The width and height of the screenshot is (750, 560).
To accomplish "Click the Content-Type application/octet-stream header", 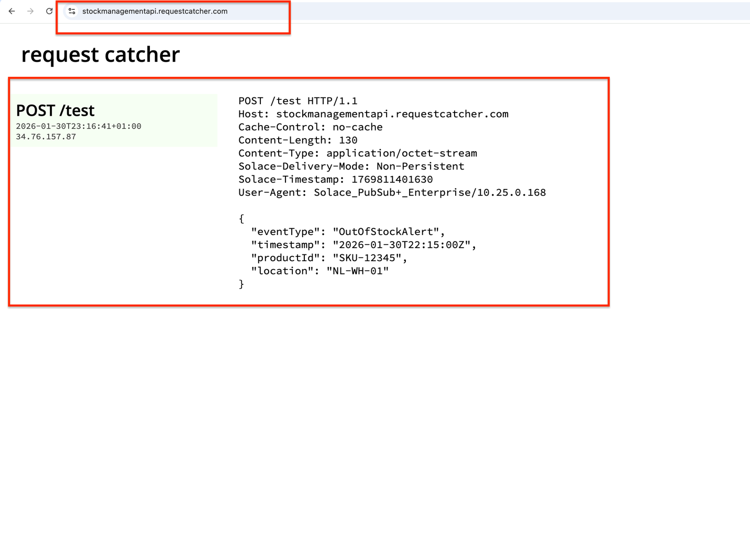I will click(x=357, y=153).
